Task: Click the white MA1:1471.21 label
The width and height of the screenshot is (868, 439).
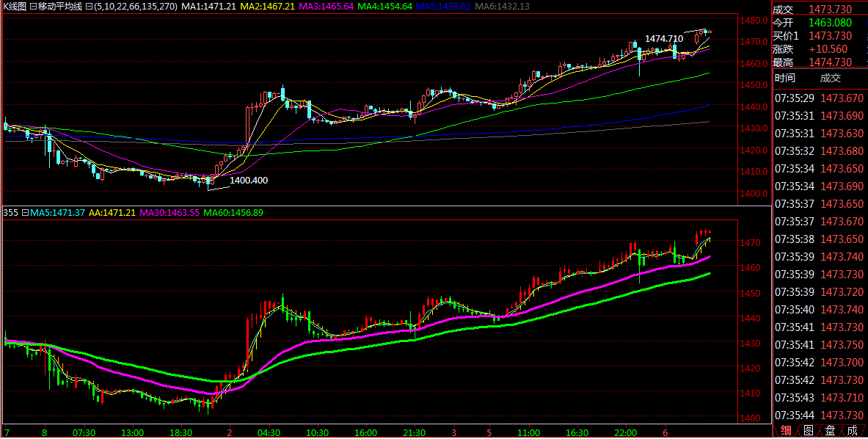Action: [208, 6]
